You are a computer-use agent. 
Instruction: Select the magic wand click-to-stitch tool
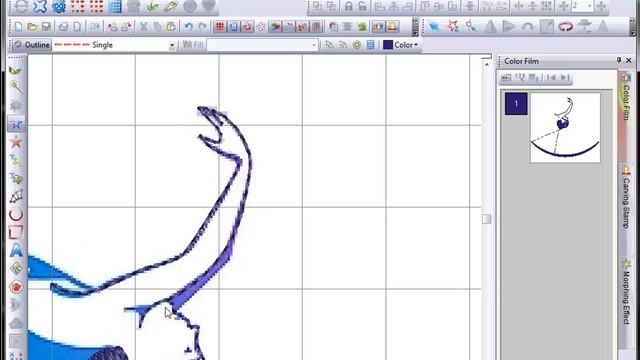16,87
